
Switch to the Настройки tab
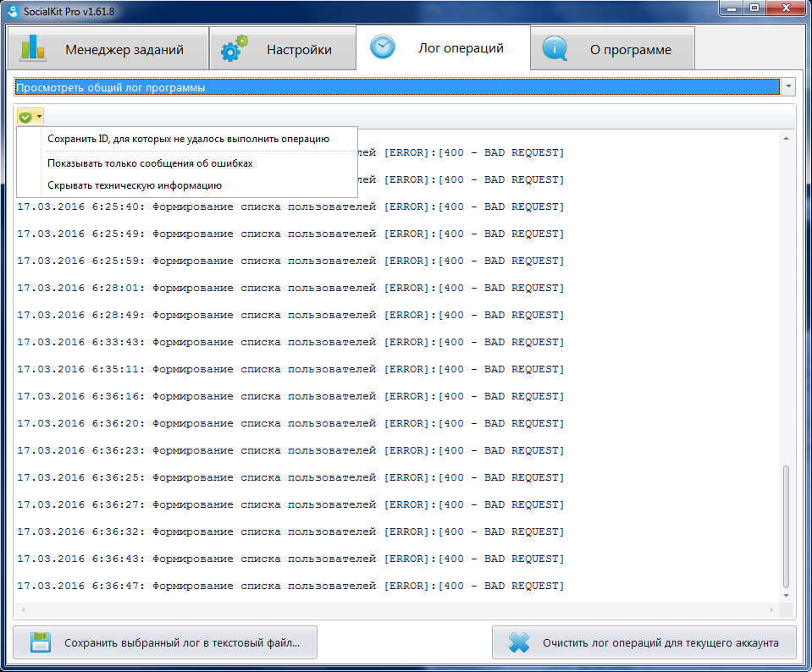[283, 49]
